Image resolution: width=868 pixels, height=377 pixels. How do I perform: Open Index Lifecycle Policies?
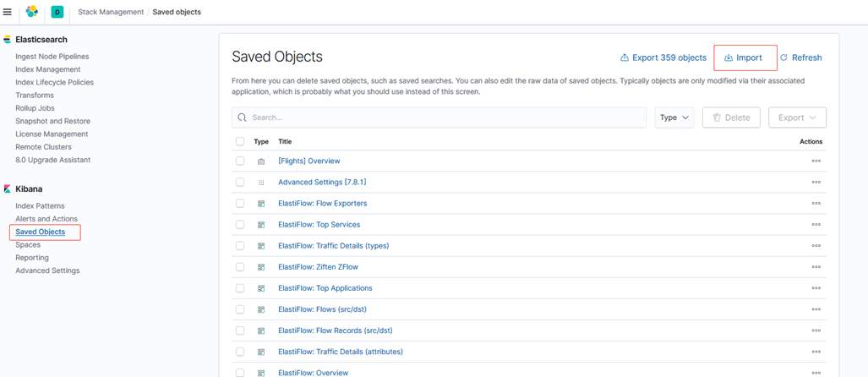tap(54, 82)
